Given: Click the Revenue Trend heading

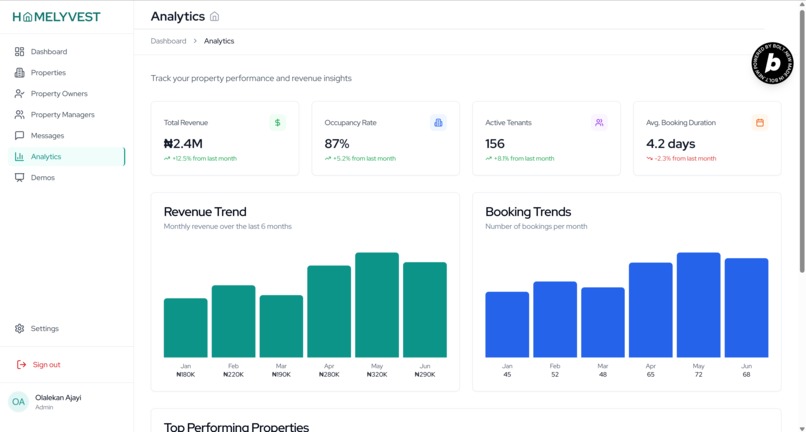Looking at the screenshot, I should click(x=205, y=212).
